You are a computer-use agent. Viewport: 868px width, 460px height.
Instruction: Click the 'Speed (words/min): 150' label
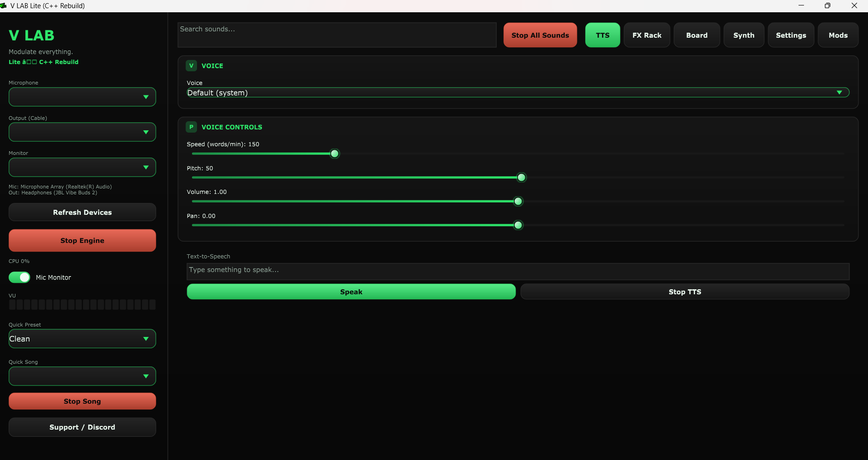(x=223, y=144)
